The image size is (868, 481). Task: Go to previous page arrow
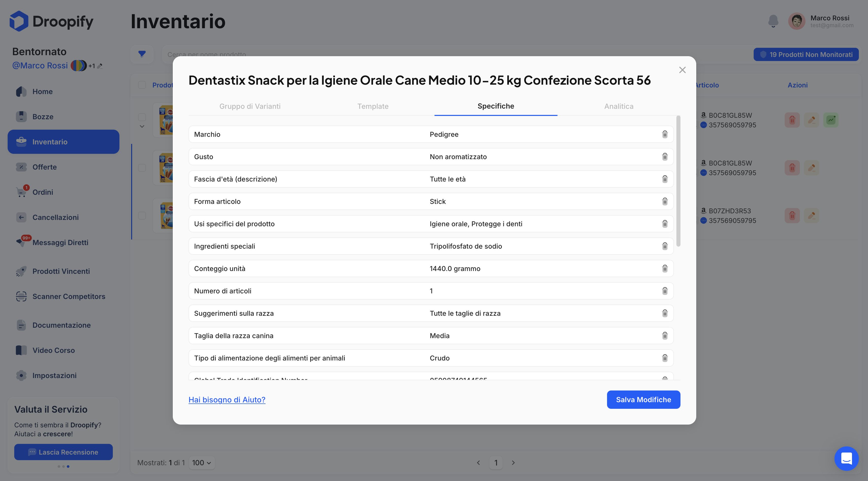tap(478, 462)
